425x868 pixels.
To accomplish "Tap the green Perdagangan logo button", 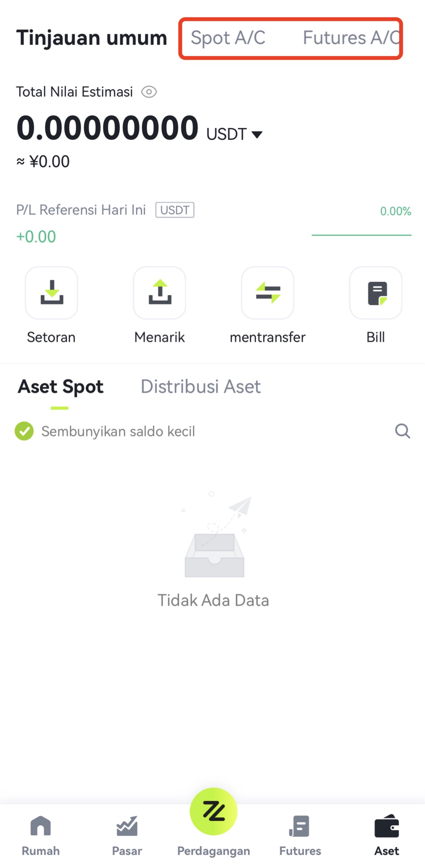I will click(213, 811).
